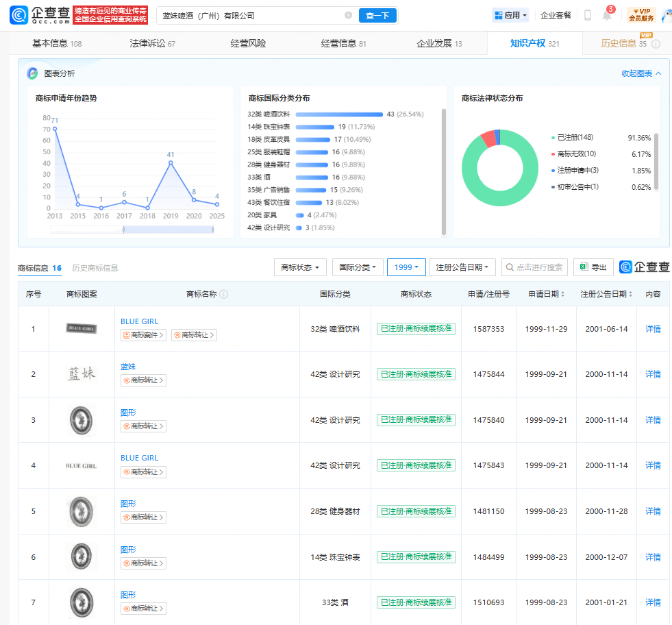Click classification chart scrollbar
Viewport: 672px width, 625px height.
point(444,171)
